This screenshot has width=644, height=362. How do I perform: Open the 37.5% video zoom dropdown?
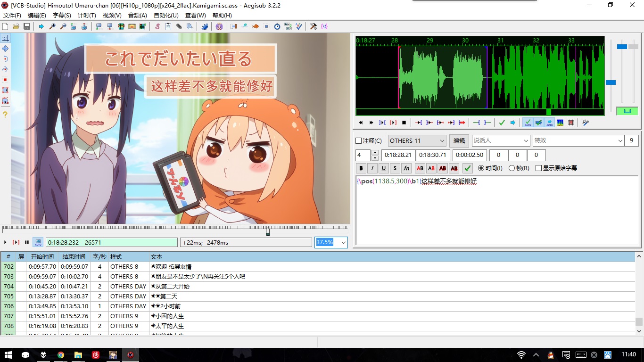[x=331, y=242]
